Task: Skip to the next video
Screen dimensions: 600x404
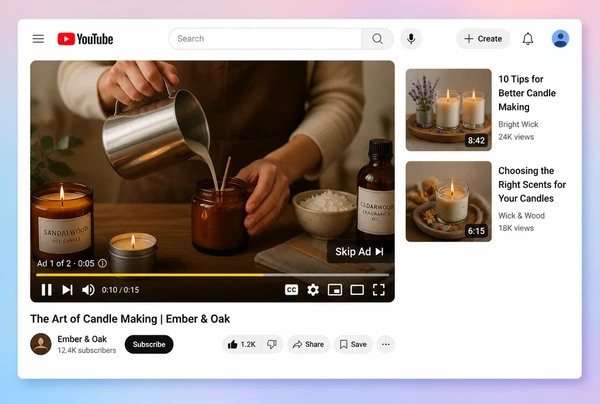Action: pyautogui.click(x=67, y=290)
